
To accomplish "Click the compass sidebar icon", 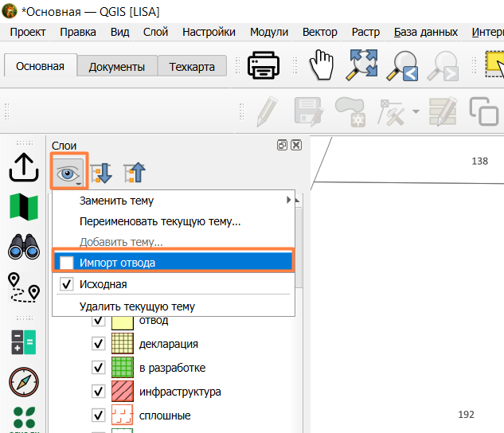I will coord(24,382).
